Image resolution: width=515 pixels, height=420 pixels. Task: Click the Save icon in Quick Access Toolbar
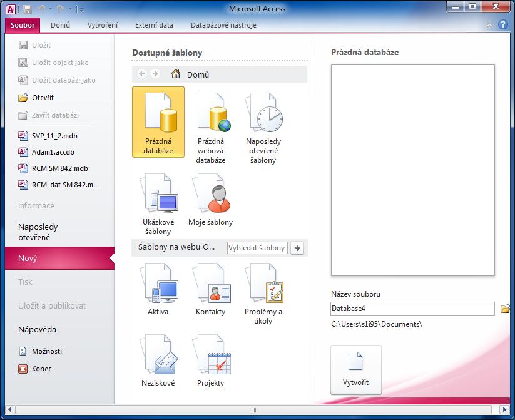tap(28, 9)
